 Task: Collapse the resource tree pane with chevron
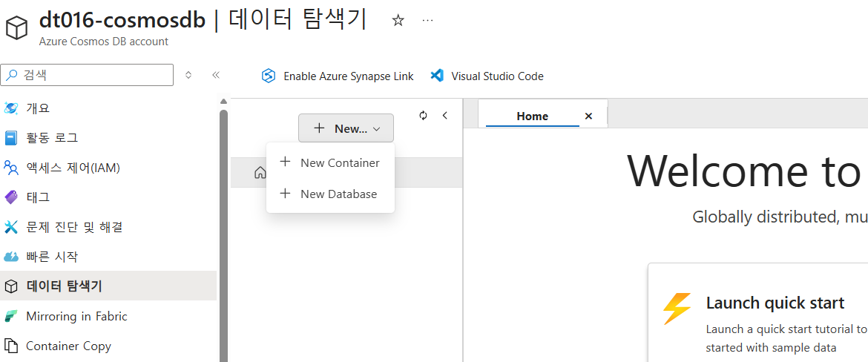pos(445,115)
